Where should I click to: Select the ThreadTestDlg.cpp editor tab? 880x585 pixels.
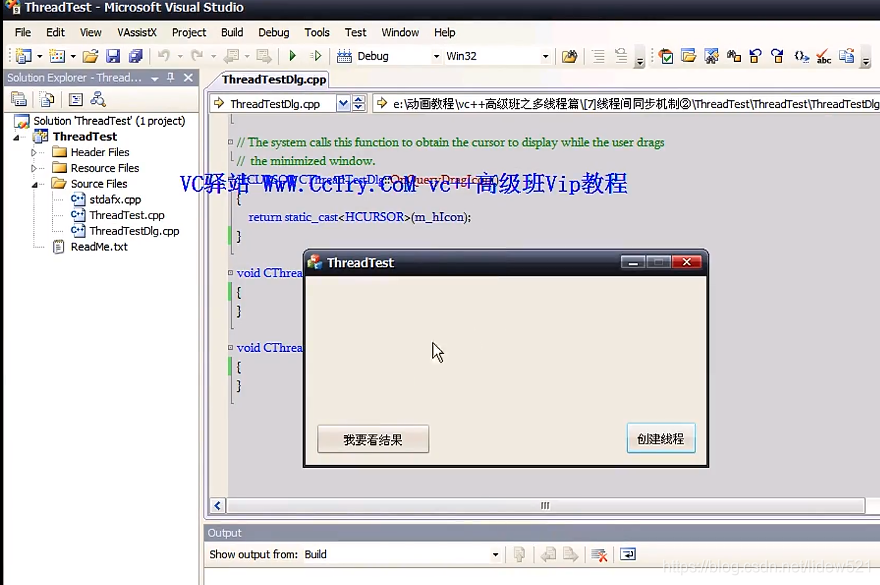[274, 80]
